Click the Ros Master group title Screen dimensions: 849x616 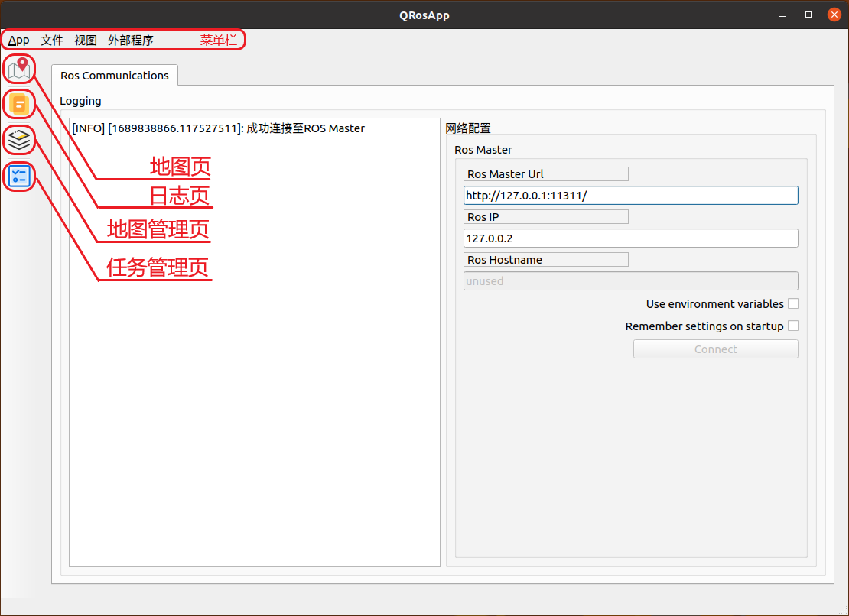point(483,150)
